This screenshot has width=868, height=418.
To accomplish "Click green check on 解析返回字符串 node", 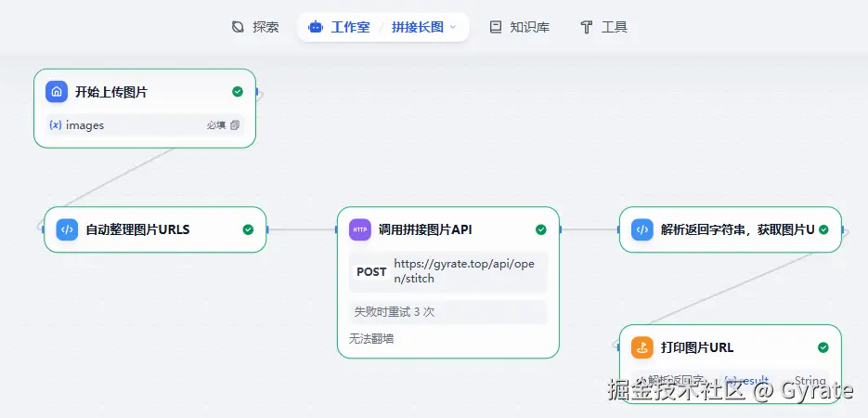I will click(823, 229).
